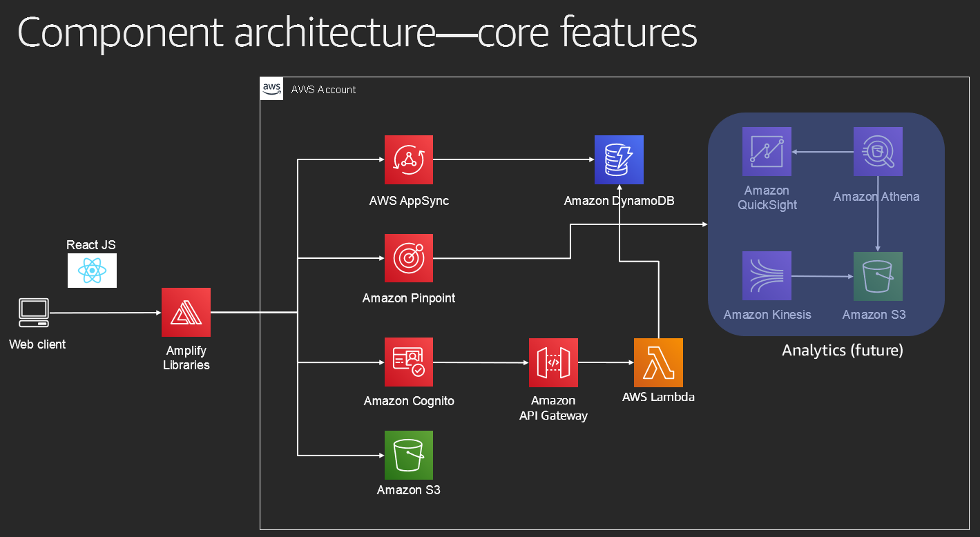Select the React JS atom logo

pyautogui.click(x=92, y=270)
